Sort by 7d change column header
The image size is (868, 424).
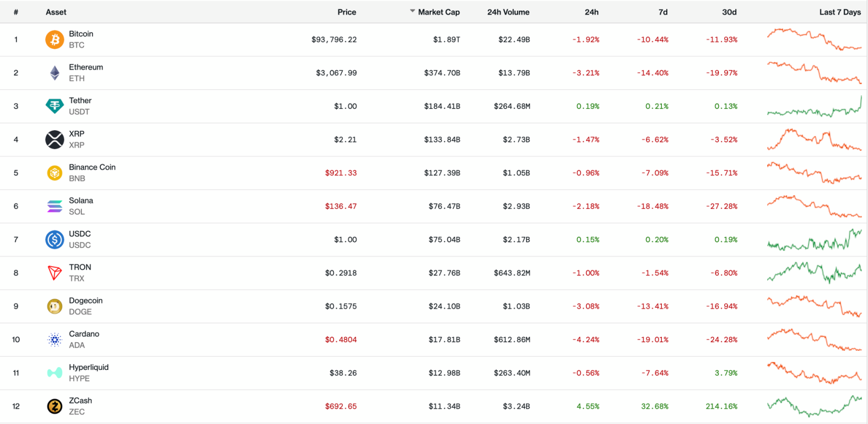point(663,12)
